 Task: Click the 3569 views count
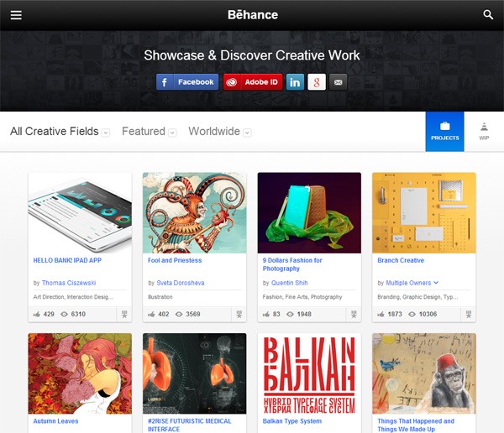193,314
